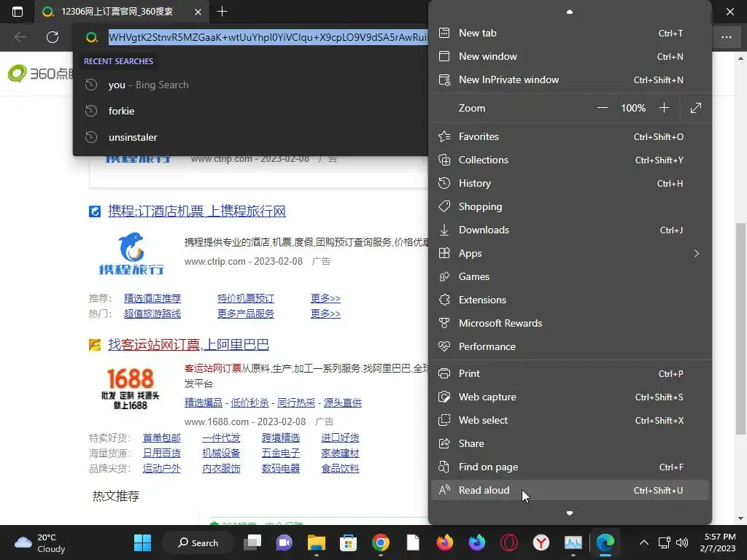Open link 超值旅游路线
The height and width of the screenshot is (560, 747).
[x=152, y=314]
